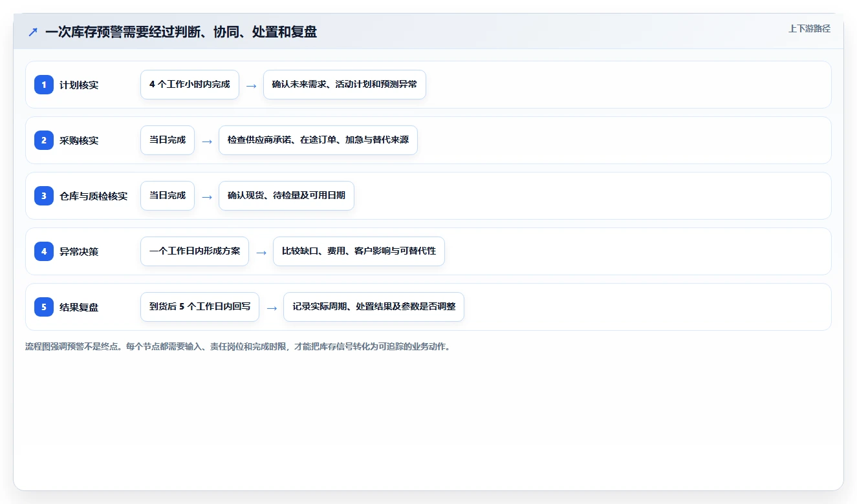The image size is (857, 504).
Task: Click the arrow in the 仓库与质检核实 row
Action: click(207, 196)
